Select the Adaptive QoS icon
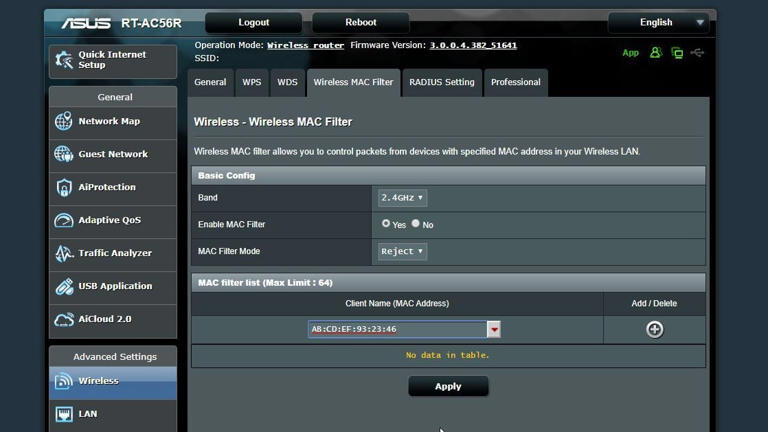768x432 pixels. [x=64, y=221]
